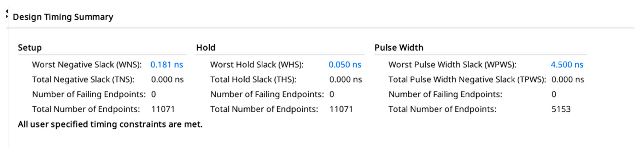Image resolution: width=644 pixels, height=156 pixels.
Task: Click the Pulse Width endpoints count 5153
Action: 561,109
